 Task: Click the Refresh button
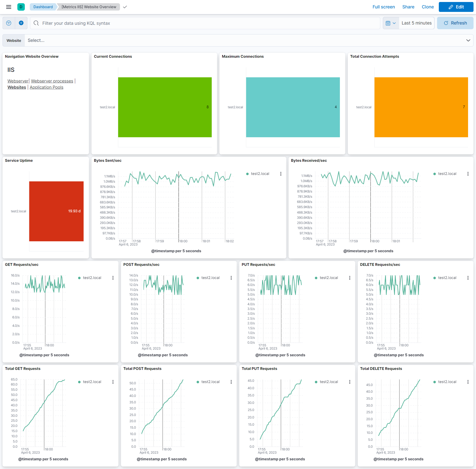pos(455,23)
